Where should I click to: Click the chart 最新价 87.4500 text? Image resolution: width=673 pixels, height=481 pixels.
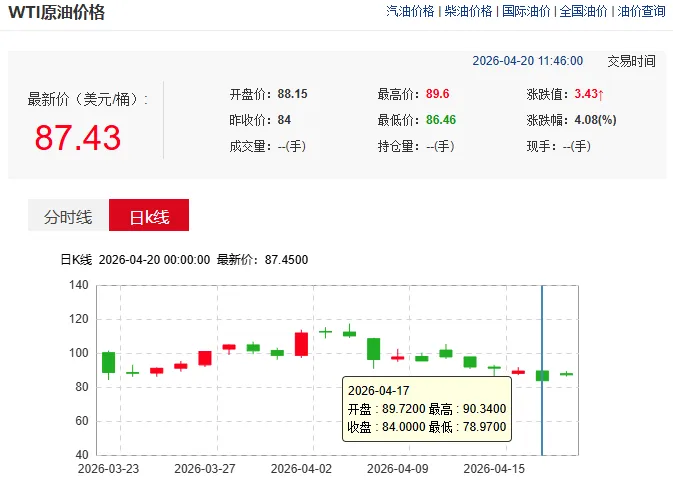[262, 260]
